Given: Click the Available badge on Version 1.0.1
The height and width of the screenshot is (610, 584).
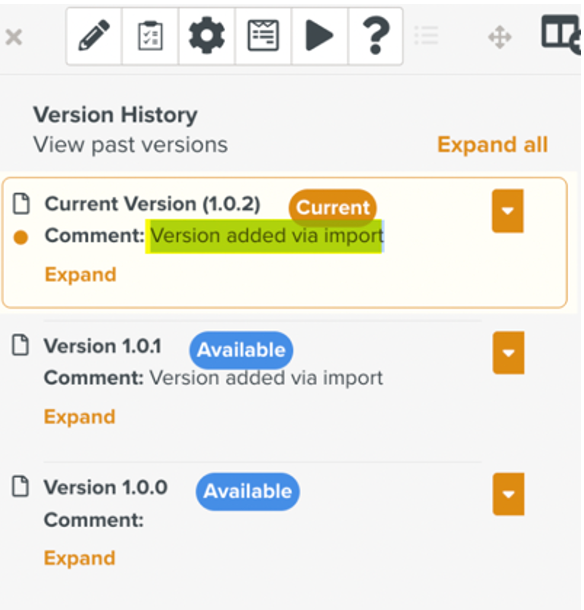Looking at the screenshot, I should [x=241, y=350].
